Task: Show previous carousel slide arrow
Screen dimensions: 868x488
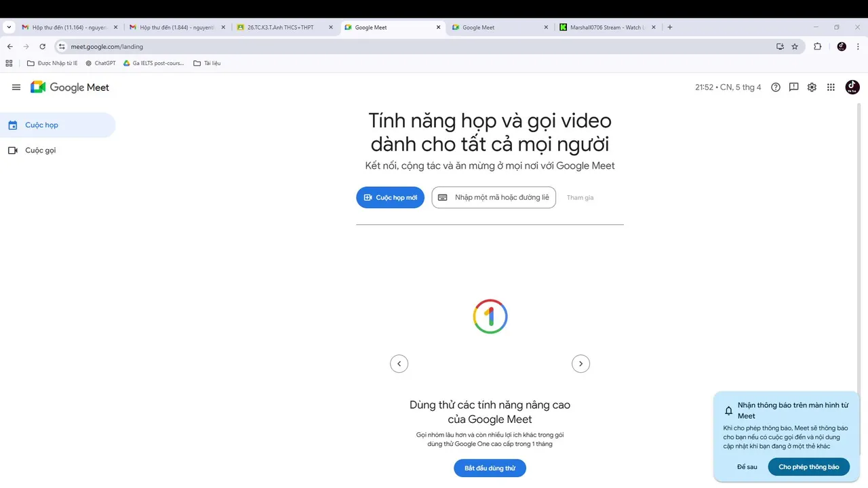Action: 399,364
